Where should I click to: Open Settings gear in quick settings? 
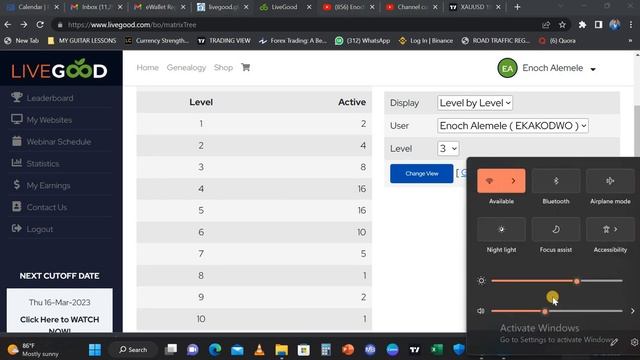coord(634,342)
